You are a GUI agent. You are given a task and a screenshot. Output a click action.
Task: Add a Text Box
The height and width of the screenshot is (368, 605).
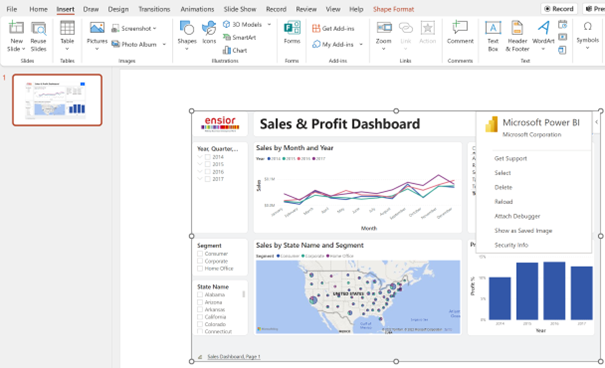[x=493, y=36]
